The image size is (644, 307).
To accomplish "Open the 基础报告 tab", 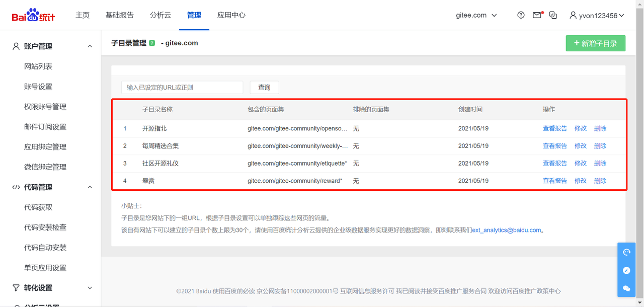I will [120, 15].
